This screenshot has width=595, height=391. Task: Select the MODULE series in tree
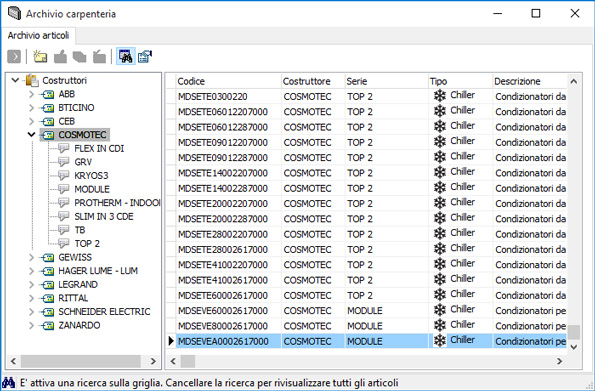tap(92, 189)
